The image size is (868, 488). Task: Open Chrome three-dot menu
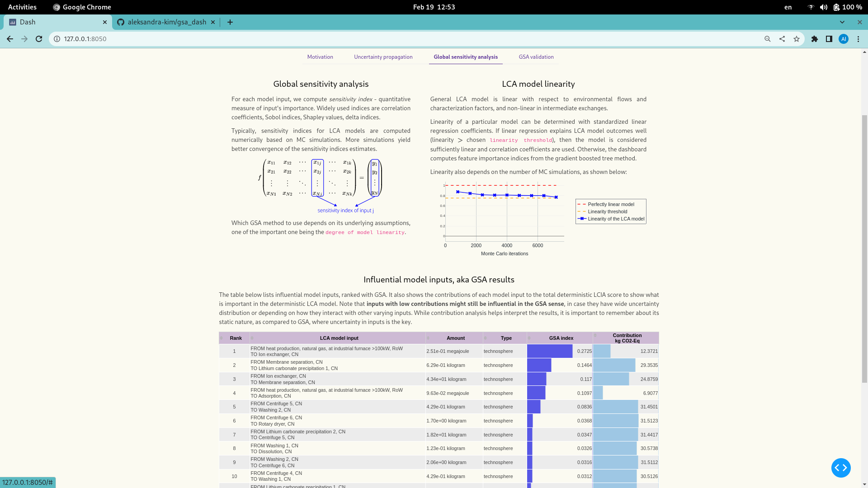point(858,39)
